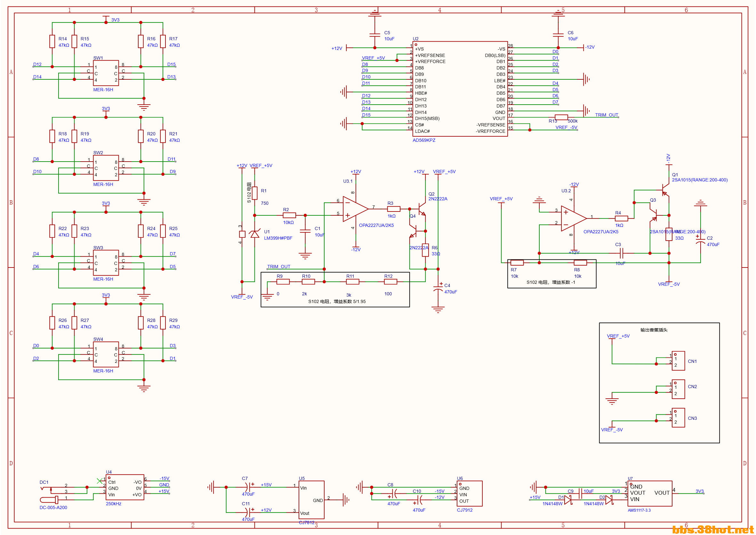
Task: Click capacitor C5 10uF symbol
Action: pyautogui.click(x=374, y=35)
